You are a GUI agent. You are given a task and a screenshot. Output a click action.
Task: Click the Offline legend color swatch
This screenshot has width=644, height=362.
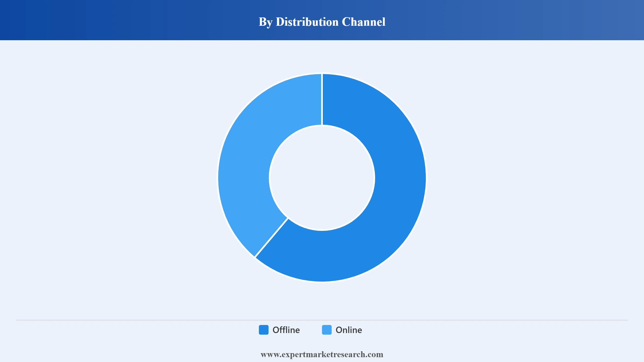click(x=264, y=330)
